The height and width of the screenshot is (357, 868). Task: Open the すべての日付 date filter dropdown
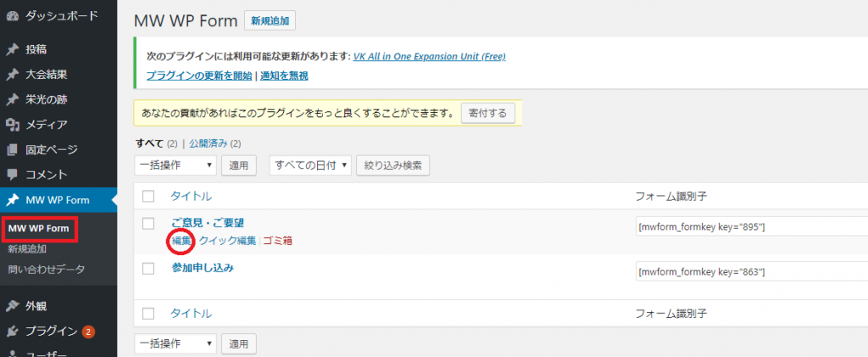tap(310, 165)
